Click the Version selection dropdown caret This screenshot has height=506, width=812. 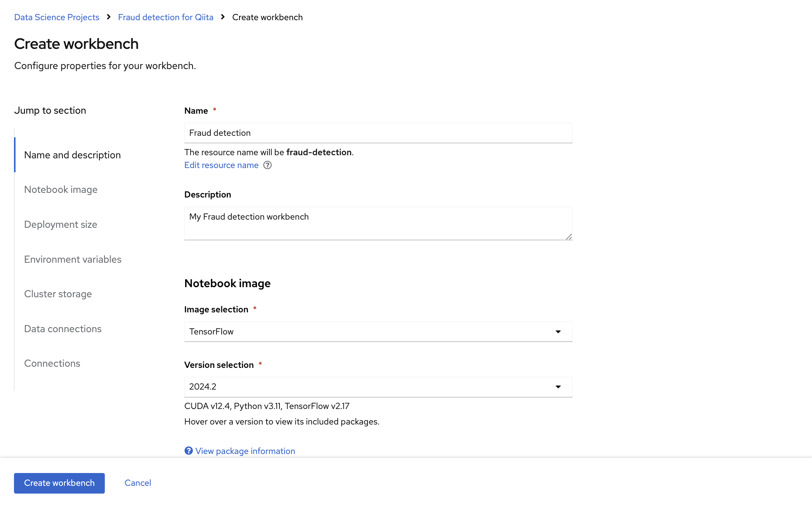(558, 387)
